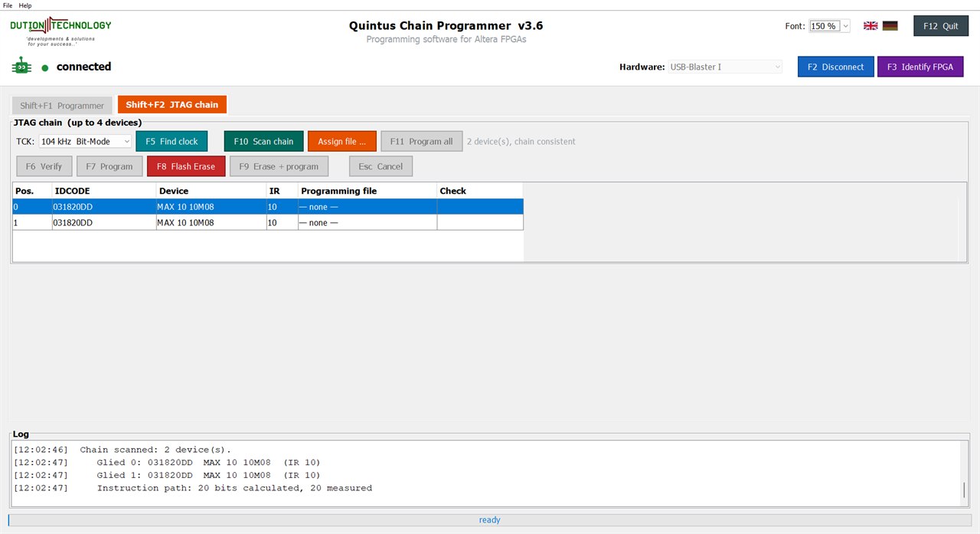Screen dimensions: 980x534
Task: Switch language to German via flag icon
Action: pos(890,25)
